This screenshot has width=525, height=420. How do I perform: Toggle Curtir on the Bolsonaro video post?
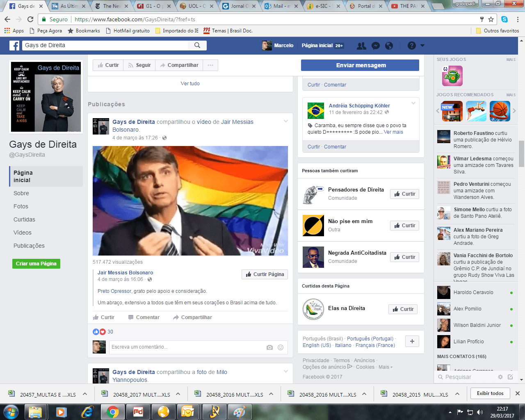pyautogui.click(x=104, y=317)
